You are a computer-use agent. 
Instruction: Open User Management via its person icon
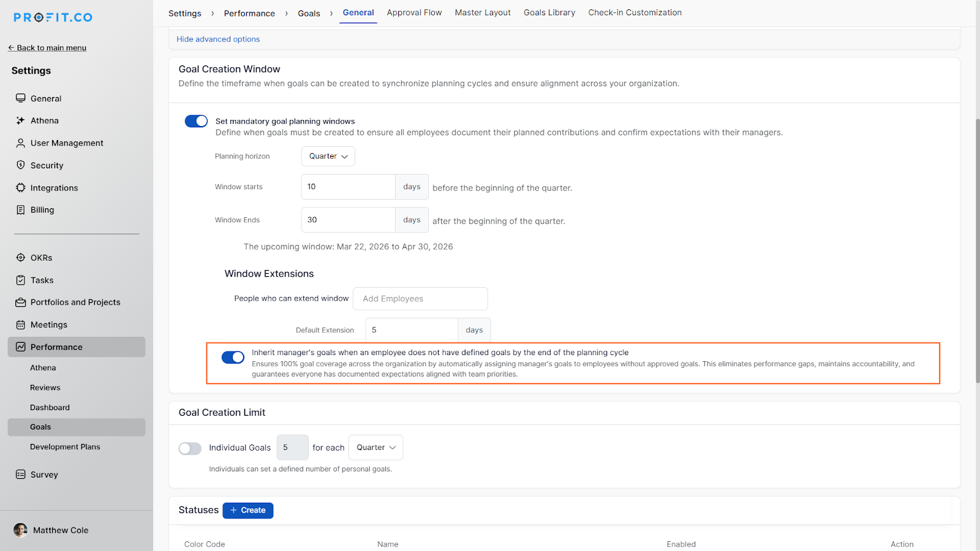20,143
